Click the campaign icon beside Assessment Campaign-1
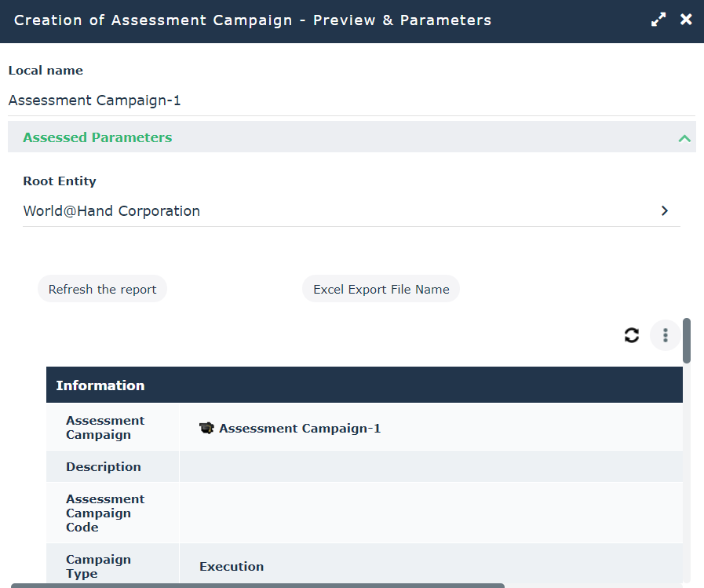The image size is (704, 588). [x=206, y=429]
